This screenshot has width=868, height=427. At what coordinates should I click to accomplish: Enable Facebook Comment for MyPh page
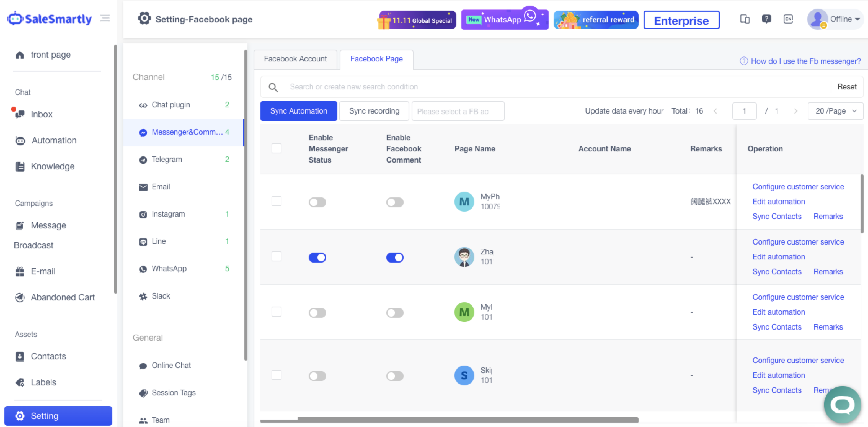[395, 202]
